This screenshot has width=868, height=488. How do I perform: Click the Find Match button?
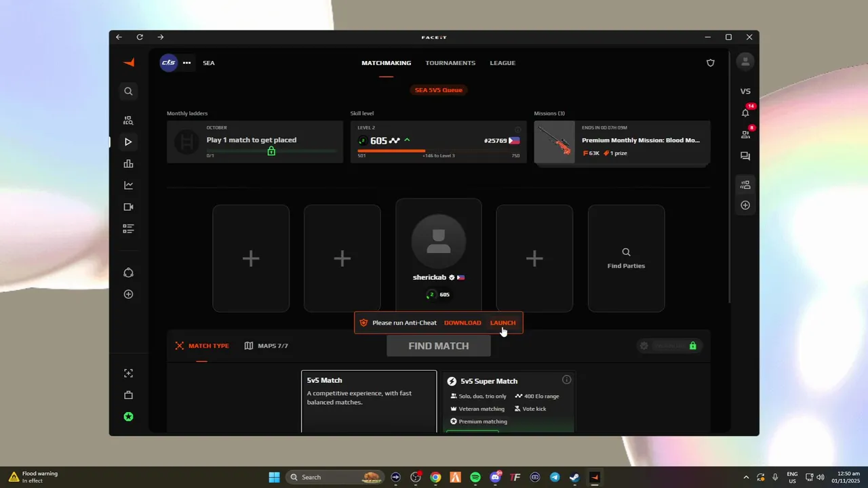click(x=439, y=346)
